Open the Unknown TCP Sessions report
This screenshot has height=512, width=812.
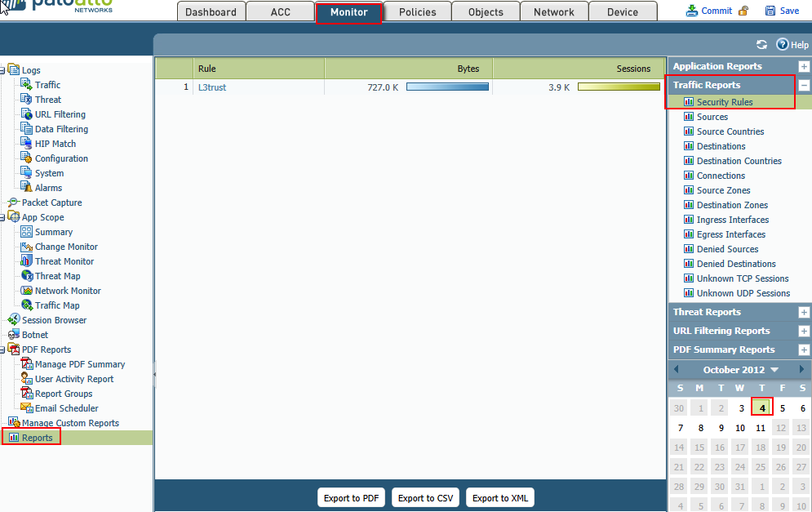pos(743,278)
